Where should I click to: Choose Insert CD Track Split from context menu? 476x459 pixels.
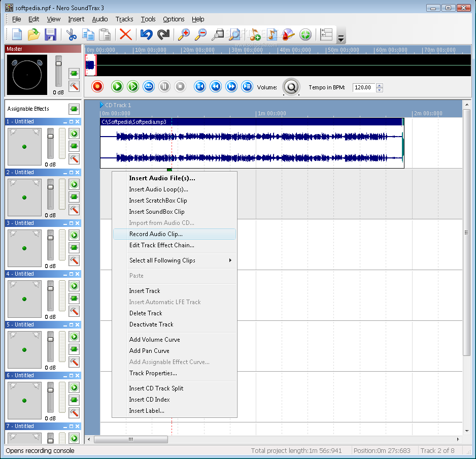coord(175,388)
